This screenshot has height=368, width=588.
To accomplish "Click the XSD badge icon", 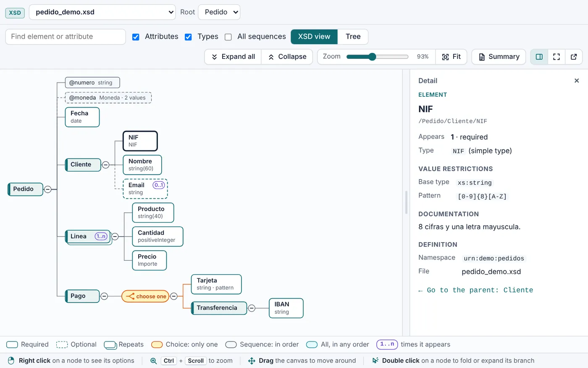I will click(15, 13).
